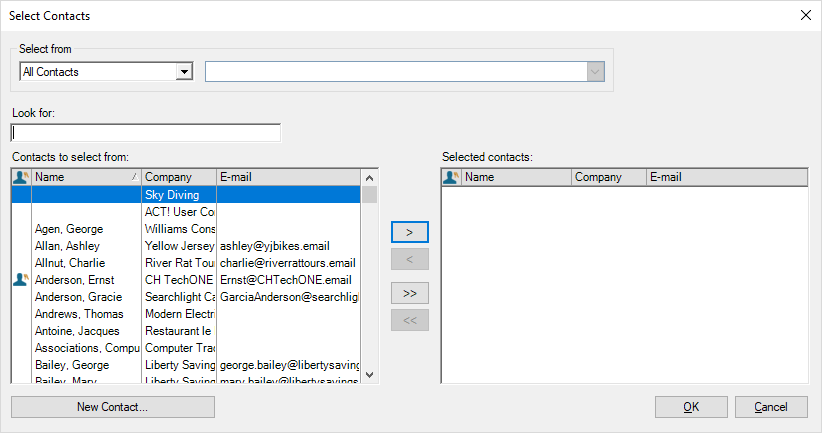Click the < remove contact button

click(409, 260)
